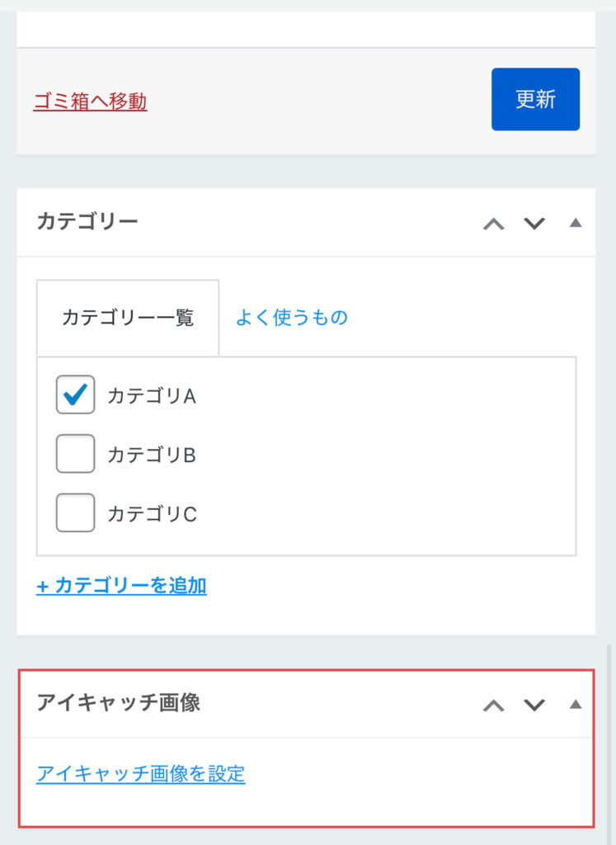Click the カテゴリー panel heading

87,222
